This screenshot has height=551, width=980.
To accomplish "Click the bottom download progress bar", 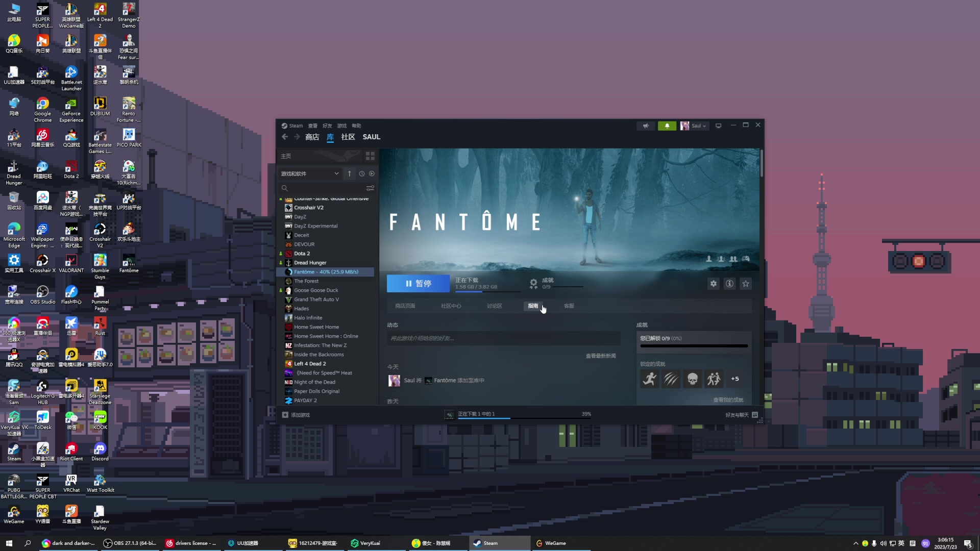I will coord(524,418).
